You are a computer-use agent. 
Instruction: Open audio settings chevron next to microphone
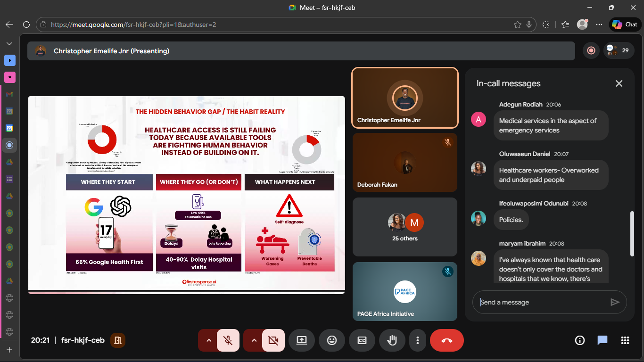[209, 340]
